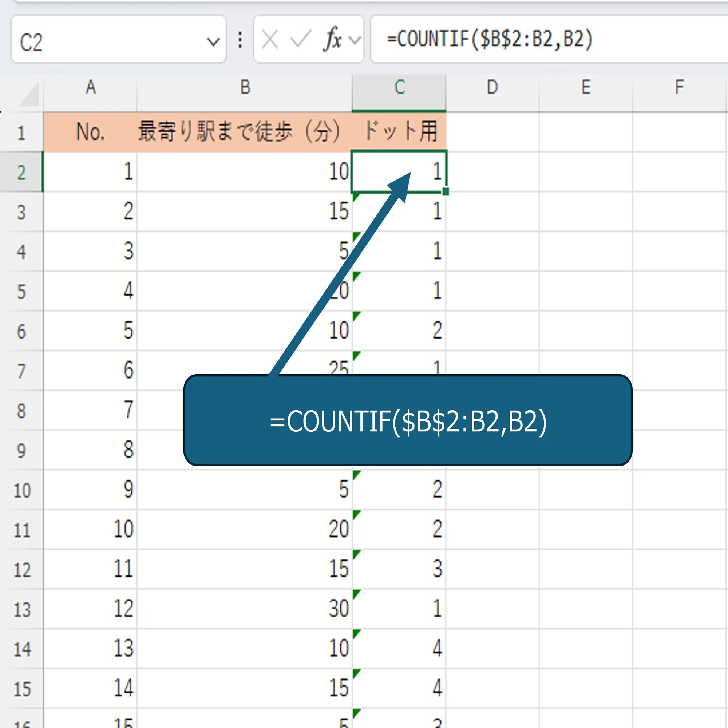This screenshot has height=728, width=728.
Task: Click the header cell '最寄り駅まで徒歩（分）'
Action: click(245, 132)
